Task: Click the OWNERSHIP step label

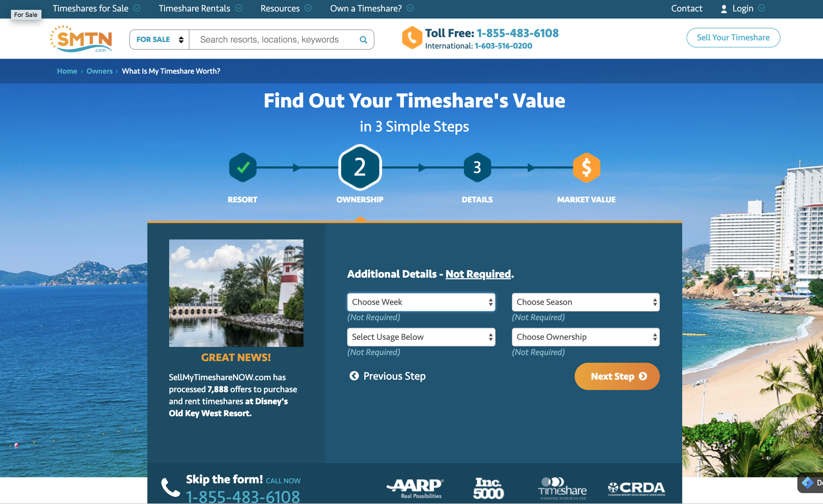Action: [360, 200]
